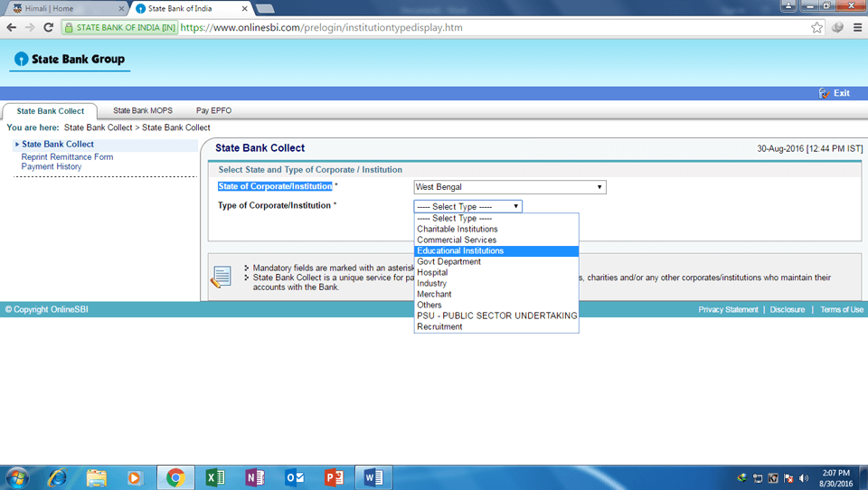Pick Commercial Services in the list
This screenshot has height=490, width=868.
point(496,240)
